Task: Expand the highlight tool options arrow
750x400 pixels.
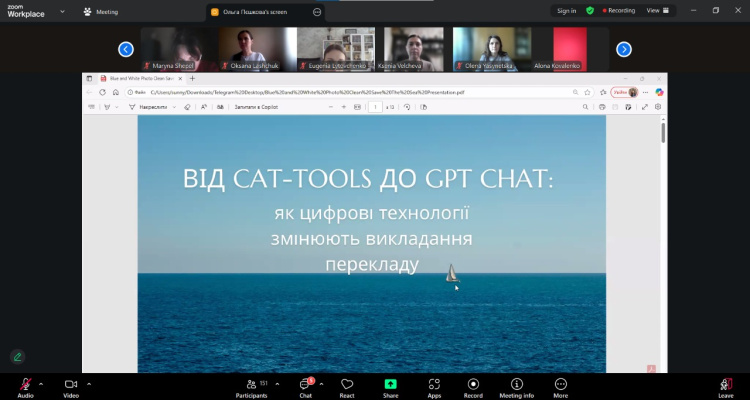Action: click(x=116, y=107)
